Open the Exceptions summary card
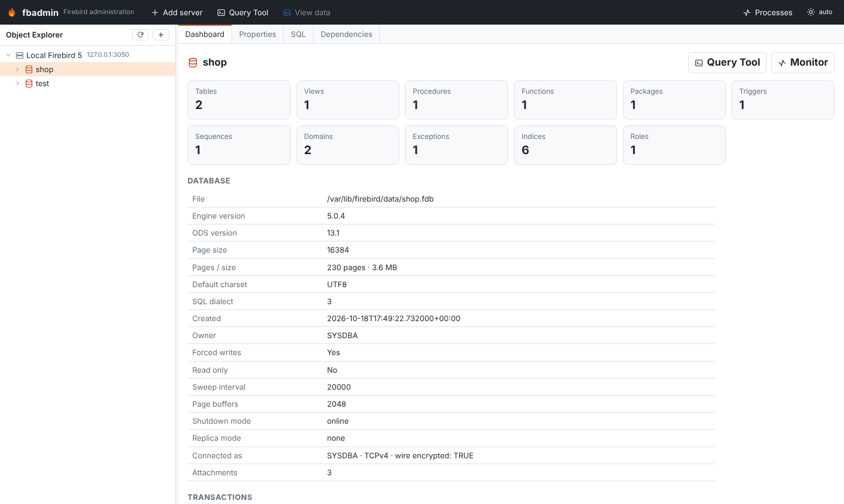The height and width of the screenshot is (504, 844). (457, 145)
